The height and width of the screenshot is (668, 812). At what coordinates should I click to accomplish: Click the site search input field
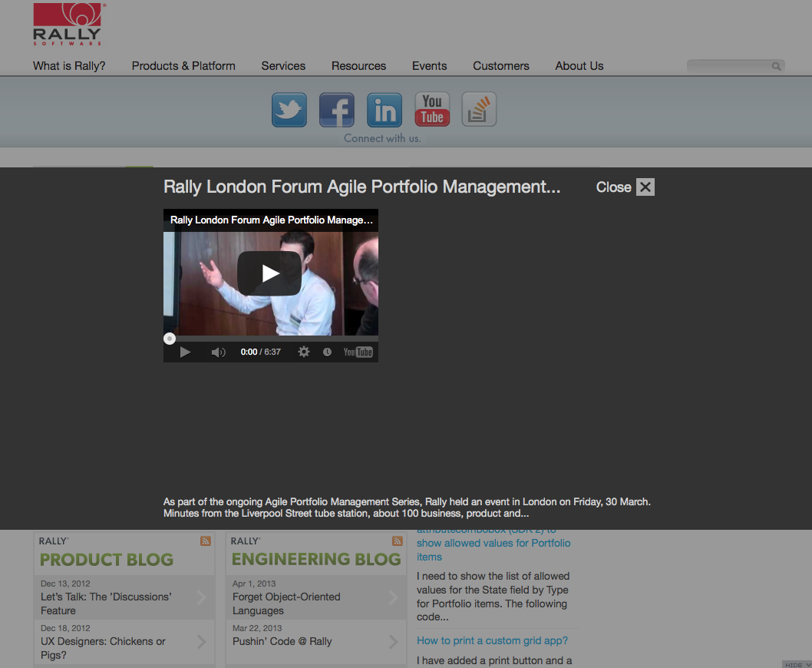(729, 66)
